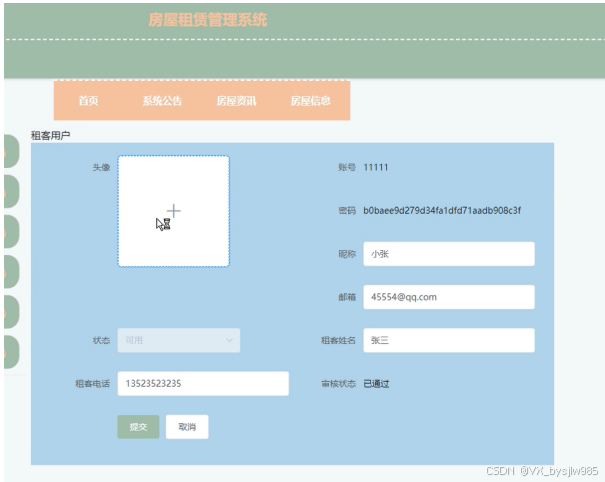This screenshot has width=605, height=482.
Task: Click the 头像 label
Action: [101, 167]
